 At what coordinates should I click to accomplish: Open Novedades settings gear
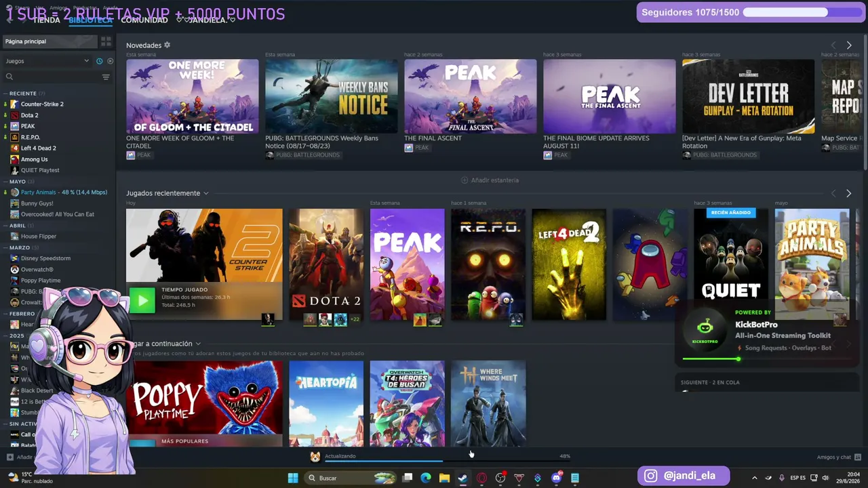pyautogui.click(x=167, y=45)
